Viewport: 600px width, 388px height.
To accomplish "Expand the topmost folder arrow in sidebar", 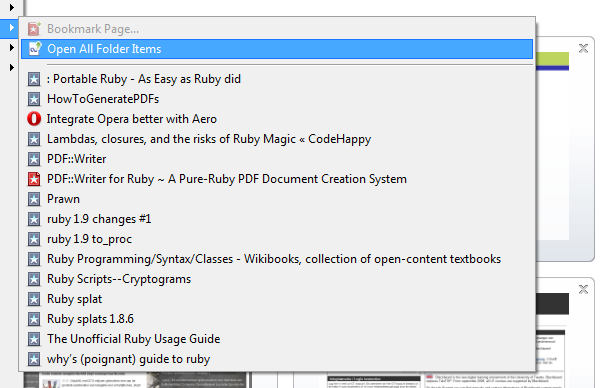I will (11, 7).
